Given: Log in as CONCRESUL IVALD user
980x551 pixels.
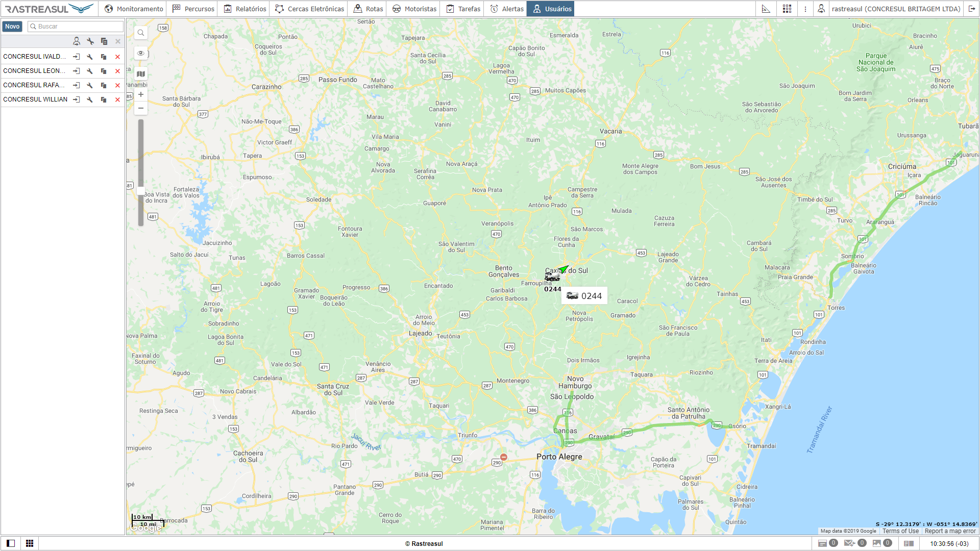Looking at the screenshot, I should [76, 57].
